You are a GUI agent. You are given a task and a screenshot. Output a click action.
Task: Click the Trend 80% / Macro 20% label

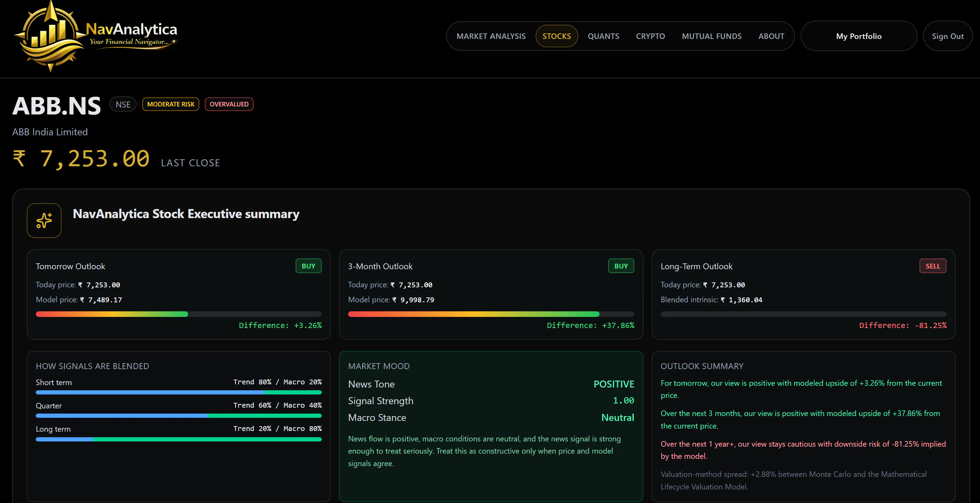pyautogui.click(x=277, y=382)
